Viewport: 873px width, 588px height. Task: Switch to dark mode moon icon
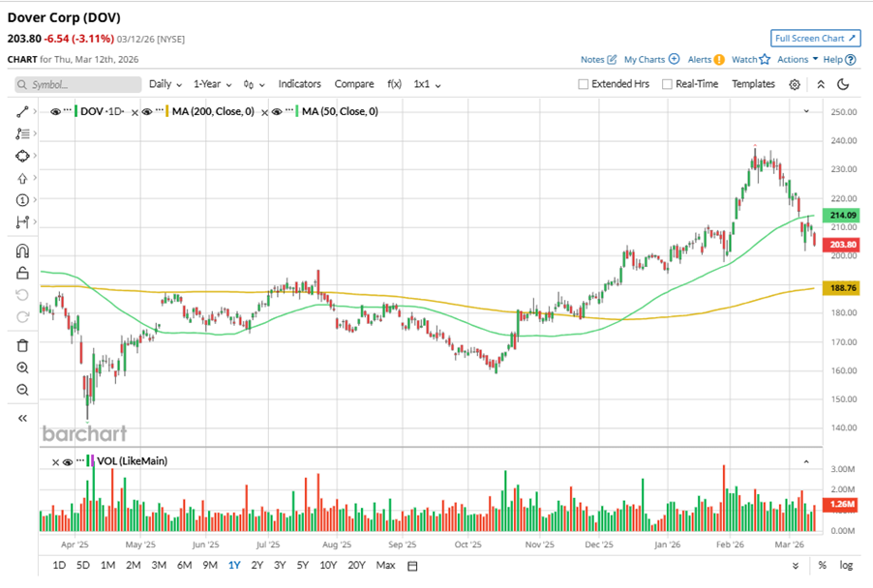click(843, 84)
